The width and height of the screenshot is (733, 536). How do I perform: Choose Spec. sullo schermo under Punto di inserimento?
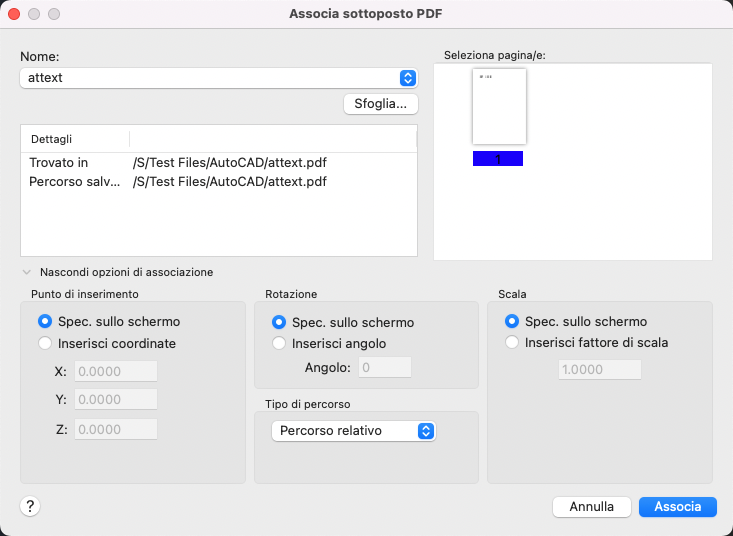[45, 322]
